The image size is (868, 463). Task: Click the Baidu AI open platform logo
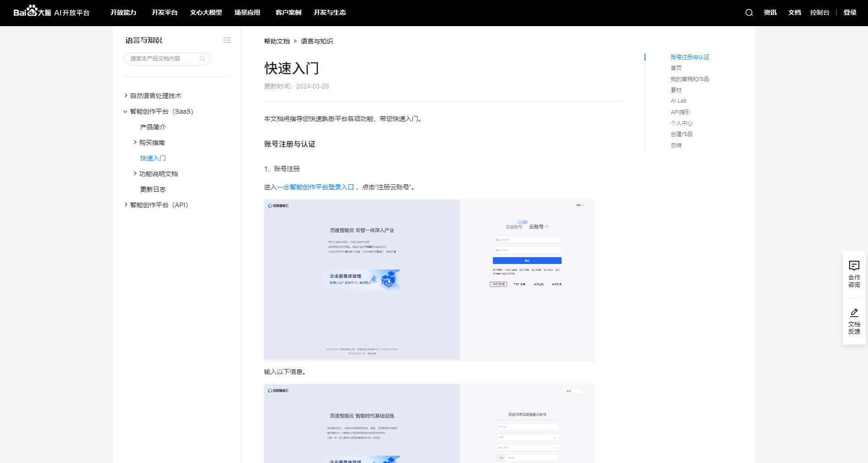tap(51, 11)
